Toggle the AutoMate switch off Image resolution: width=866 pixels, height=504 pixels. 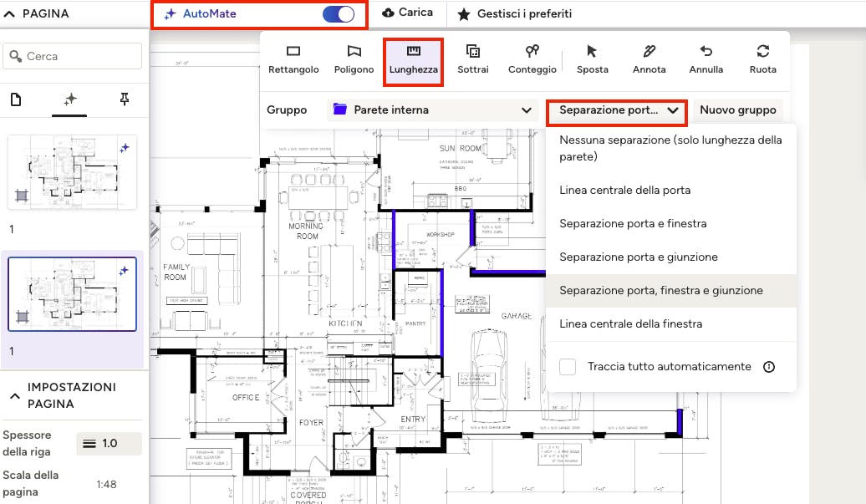339,14
